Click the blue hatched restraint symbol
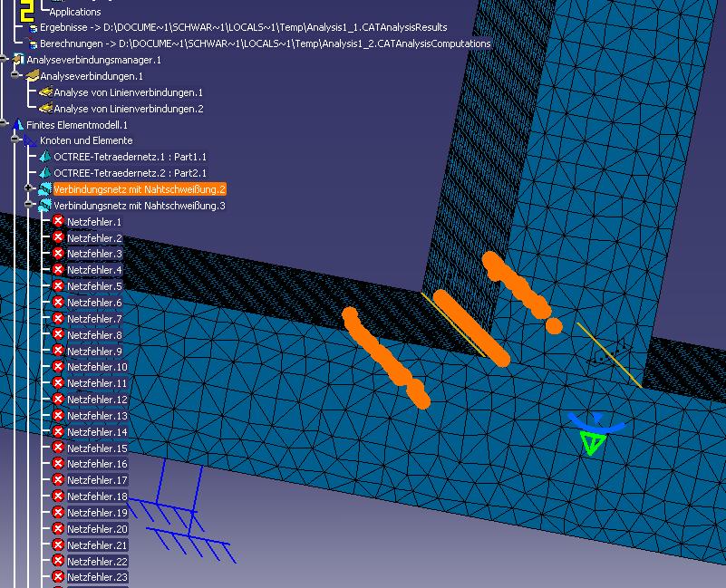This screenshot has width=726, height=588. pyautogui.click(x=181, y=512)
